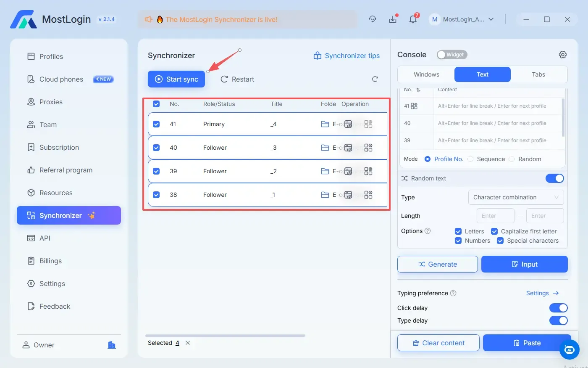Disable the Random text toggle
Viewport: 588px width, 368px height.
pyautogui.click(x=554, y=178)
